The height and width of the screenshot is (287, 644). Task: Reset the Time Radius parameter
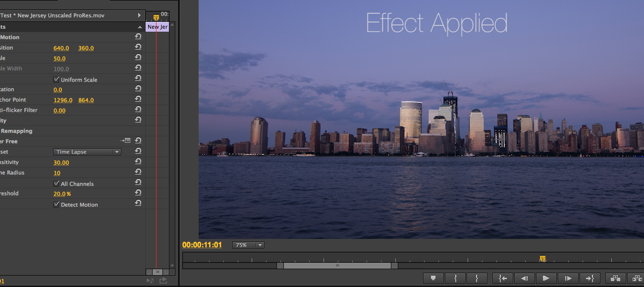138,172
